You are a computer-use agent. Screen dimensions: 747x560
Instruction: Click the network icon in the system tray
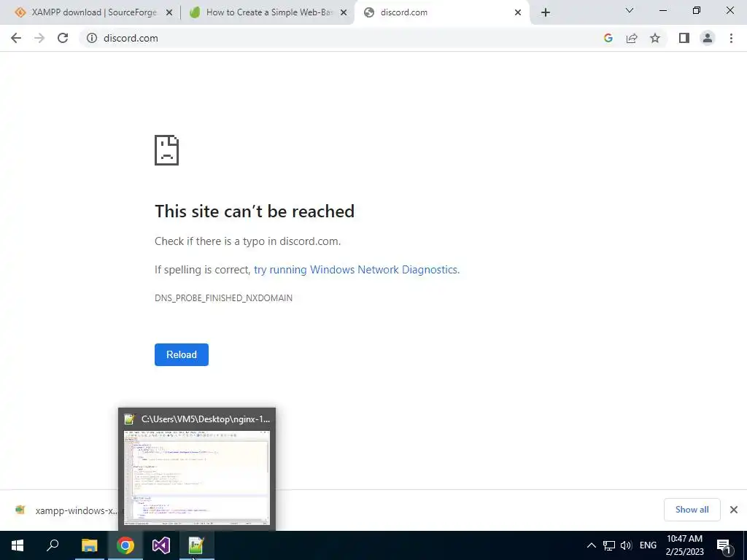[x=609, y=545]
